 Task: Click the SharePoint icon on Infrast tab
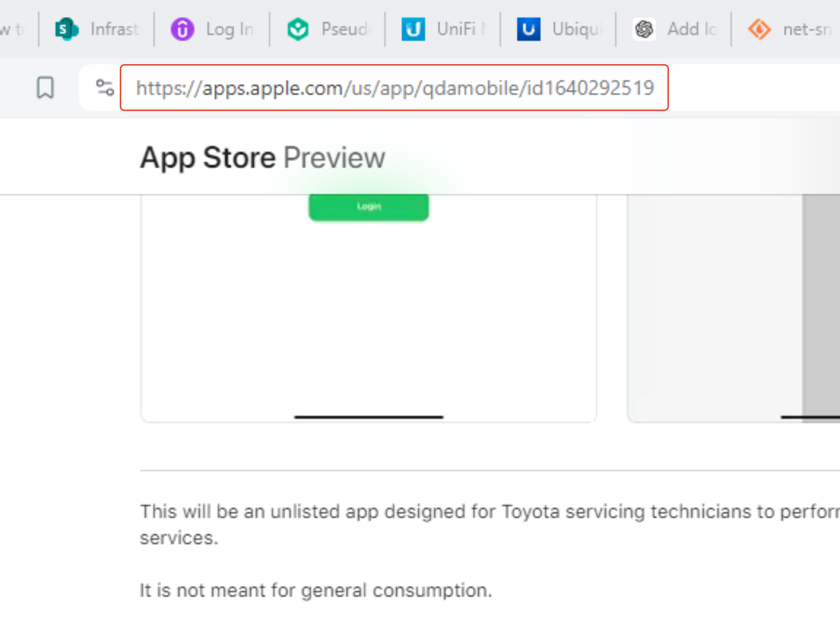66,29
